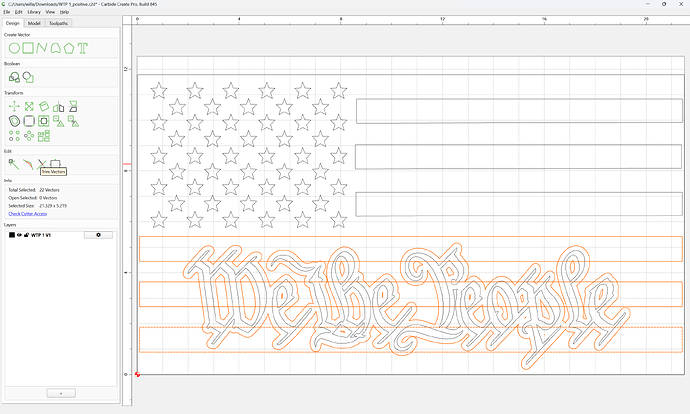Choose the Mirror/Flip transform tool
This screenshot has width=690, height=414.
pyautogui.click(x=59, y=106)
